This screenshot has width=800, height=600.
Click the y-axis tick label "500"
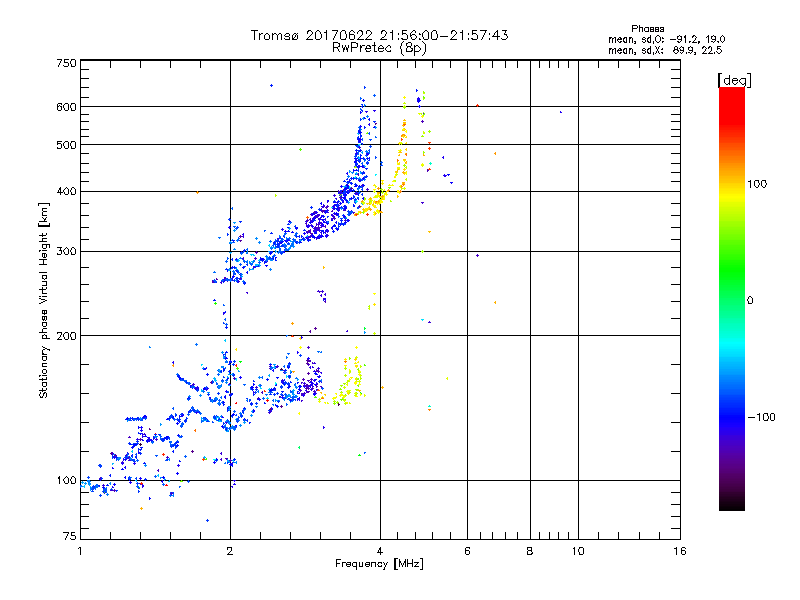click(66, 145)
